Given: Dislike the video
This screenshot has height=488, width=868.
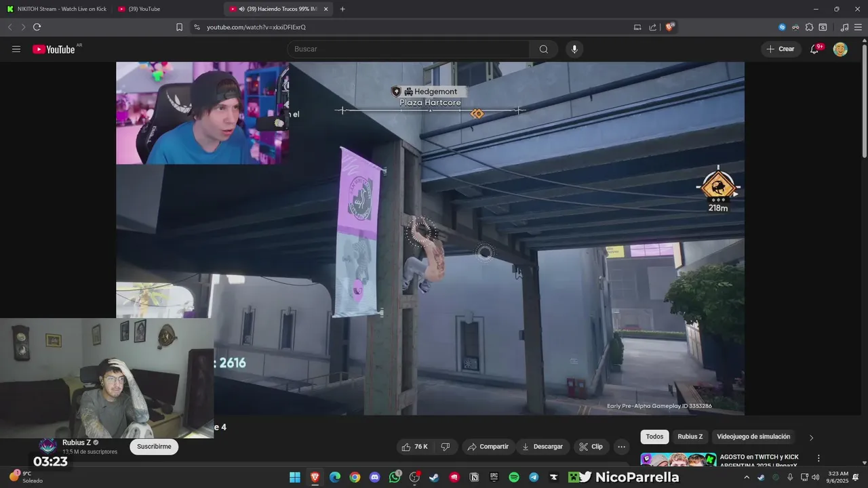Looking at the screenshot, I should [446, 447].
